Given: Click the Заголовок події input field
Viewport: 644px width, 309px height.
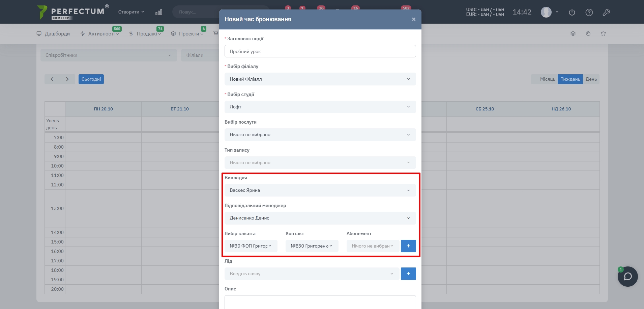Looking at the screenshot, I should tap(320, 51).
